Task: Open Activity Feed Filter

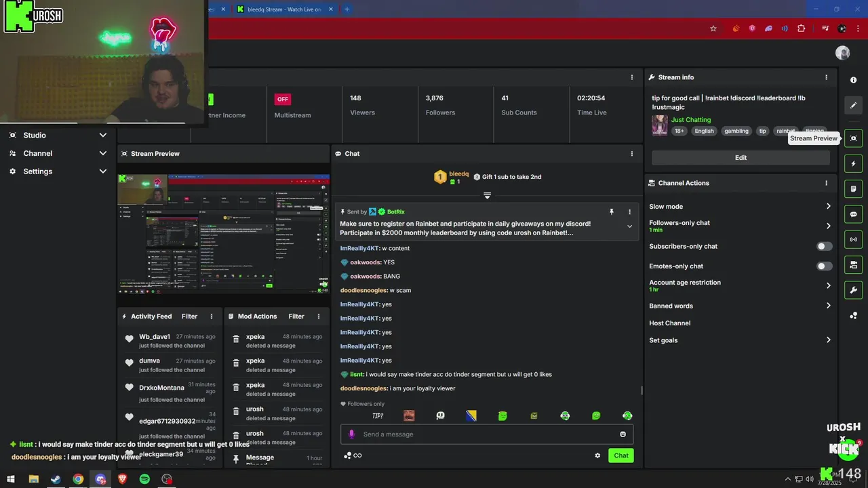Action: coord(189,317)
